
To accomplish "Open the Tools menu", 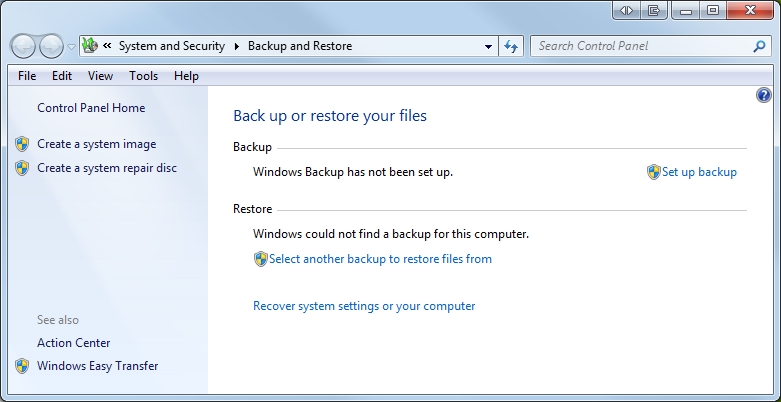I will click(143, 76).
